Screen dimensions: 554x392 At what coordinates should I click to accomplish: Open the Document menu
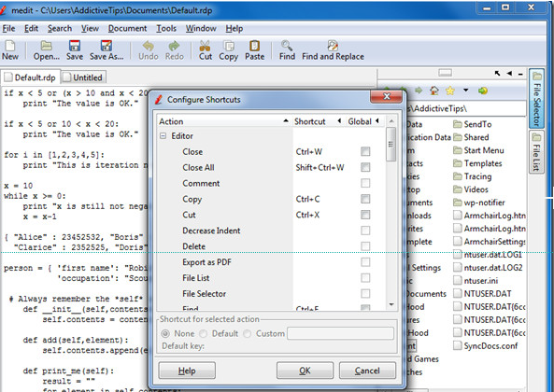pyautogui.click(x=127, y=29)
